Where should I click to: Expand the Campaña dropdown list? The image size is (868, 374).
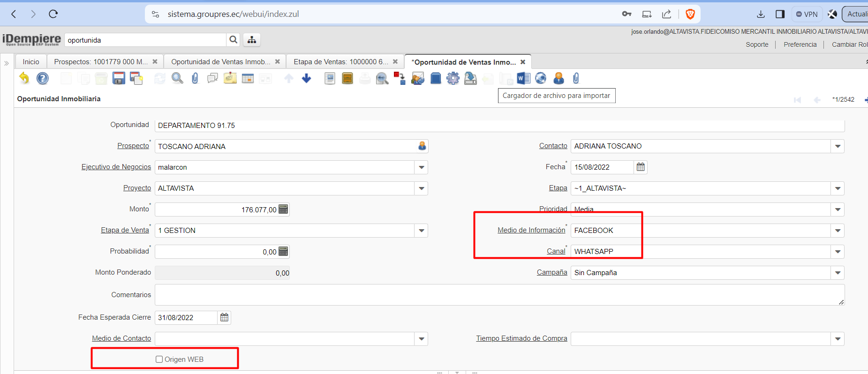click(838, 273)
